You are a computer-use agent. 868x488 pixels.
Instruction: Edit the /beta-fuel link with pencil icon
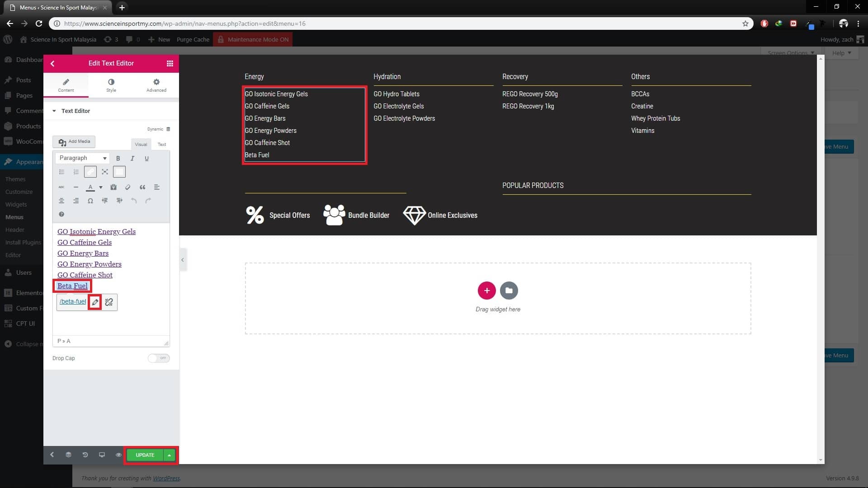(95, 302)
